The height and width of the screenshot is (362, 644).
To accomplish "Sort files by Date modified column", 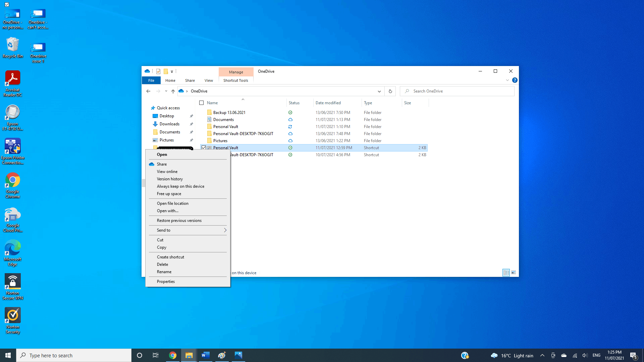I will (328, 103).
